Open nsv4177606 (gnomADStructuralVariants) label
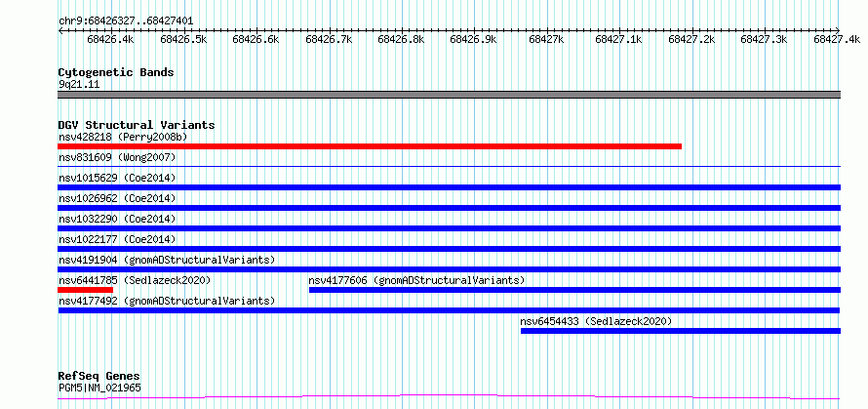Viewport: 868px width, 409px height. [x=416, y=280]
